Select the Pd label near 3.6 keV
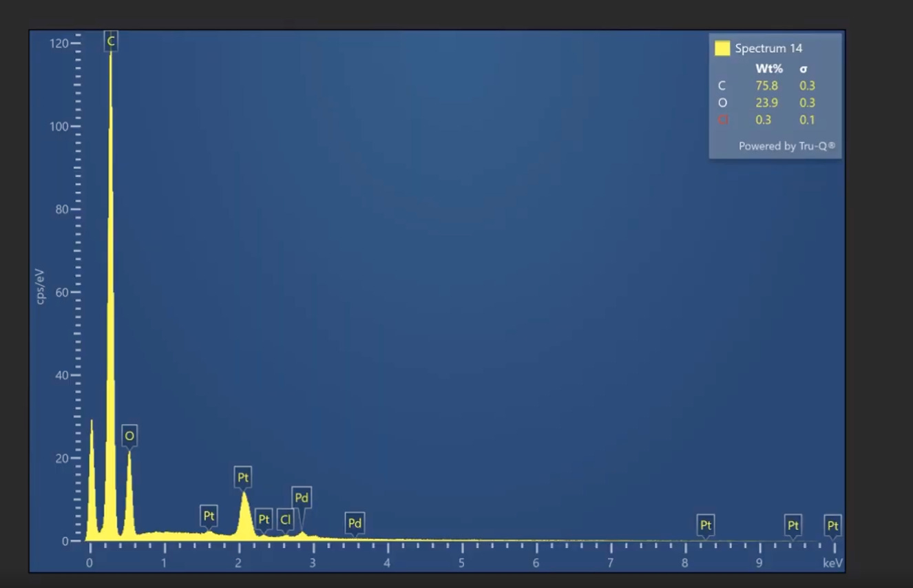 (x=355, y=523)
